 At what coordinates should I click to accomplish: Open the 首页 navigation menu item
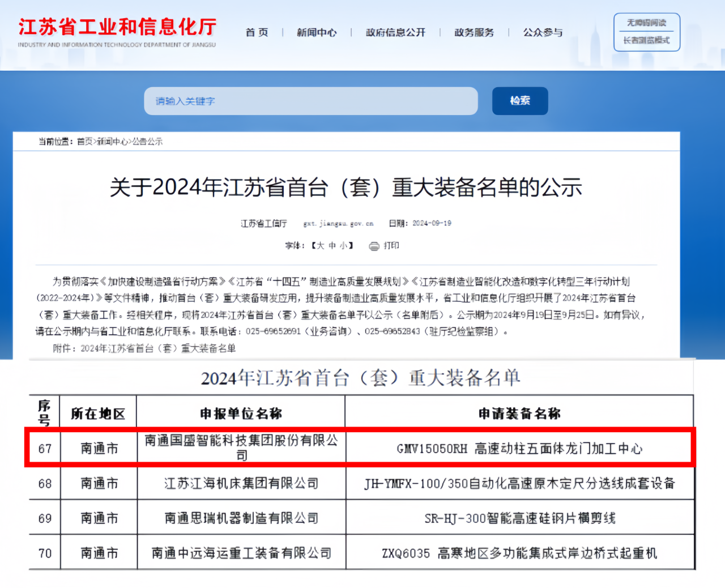(x=257, y=32)
